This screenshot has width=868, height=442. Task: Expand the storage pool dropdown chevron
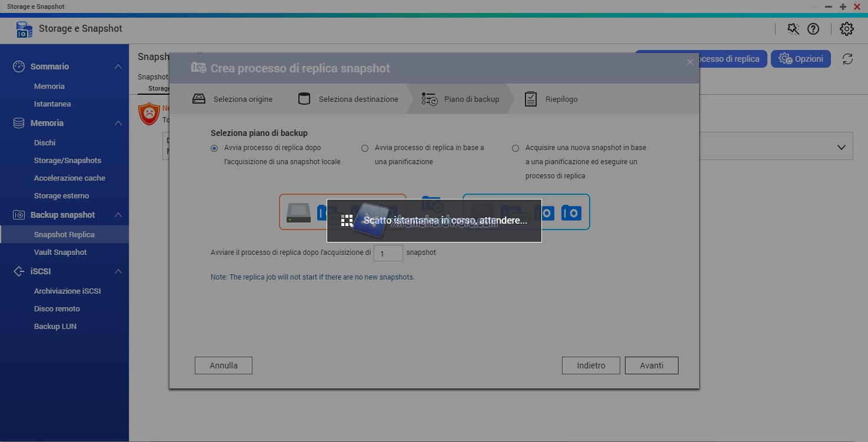click(841, 147)
